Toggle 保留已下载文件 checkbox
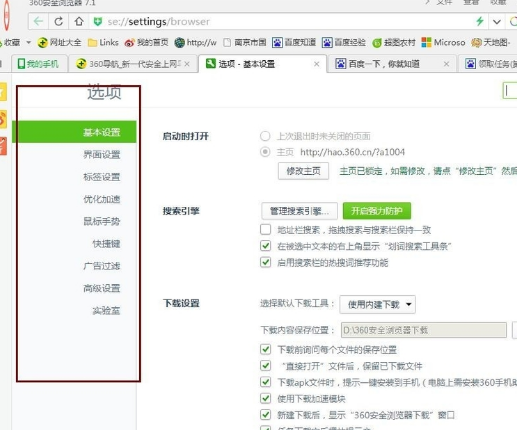Viewport: 517px width, 430px height. pos(265,366)
